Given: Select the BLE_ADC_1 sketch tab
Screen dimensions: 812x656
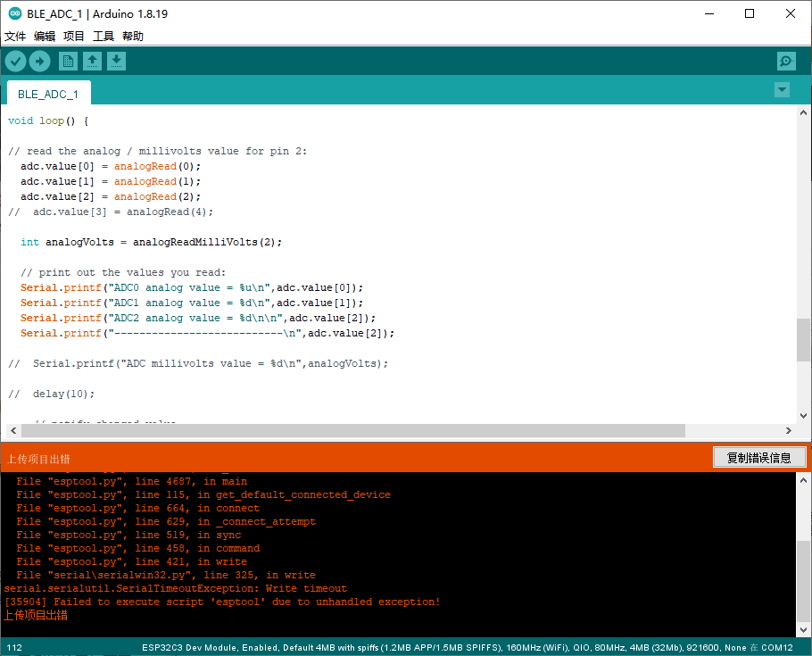Looking at the screenshot, I should click(x=48, y=94).
